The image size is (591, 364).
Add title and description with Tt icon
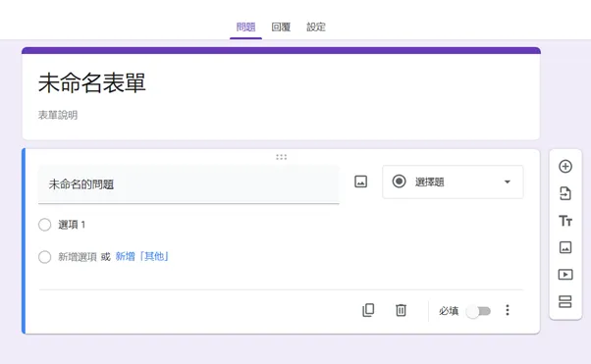pyautogui.click(x=565, y=221)
